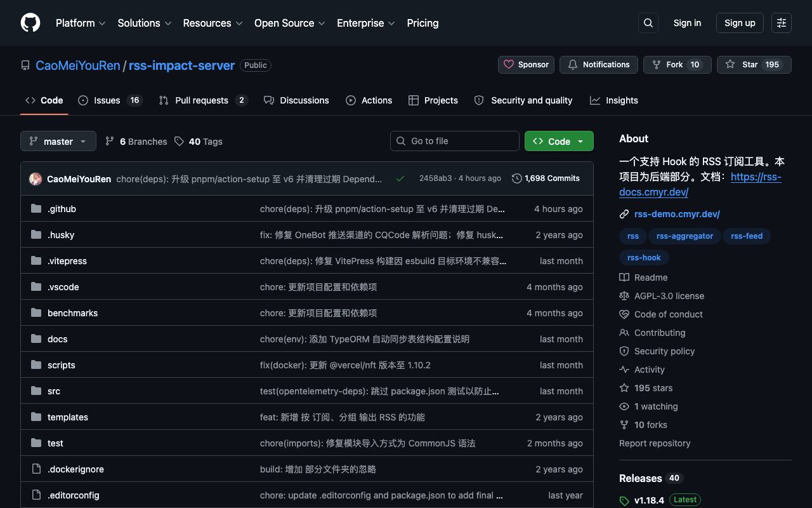Open the src folder
The height and width of the screenshot is (508, 812).
[x=54, y=391]
